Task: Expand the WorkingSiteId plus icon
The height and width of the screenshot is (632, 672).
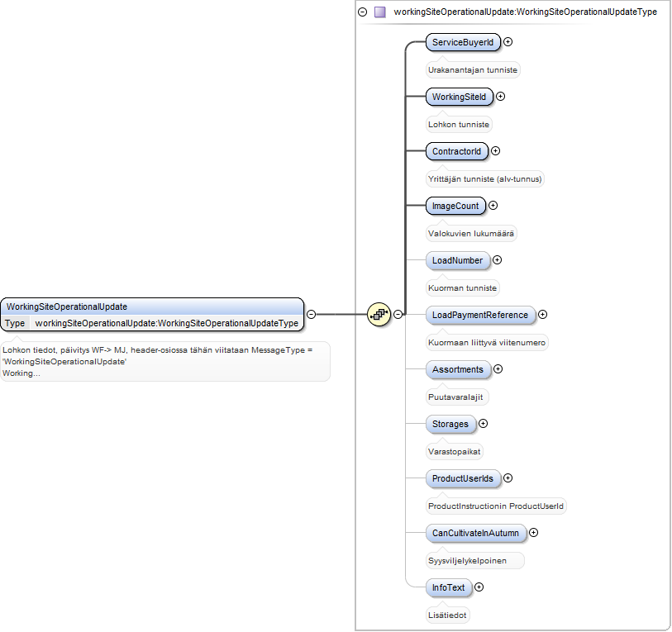Action: click(x=500, y=97)
